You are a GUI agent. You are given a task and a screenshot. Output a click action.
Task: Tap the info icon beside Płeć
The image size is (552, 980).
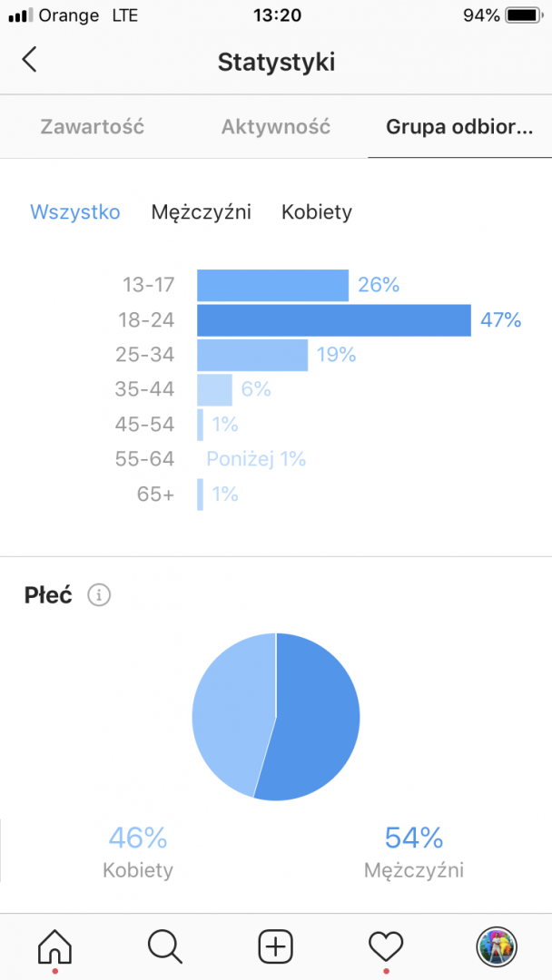coord(99,595)
